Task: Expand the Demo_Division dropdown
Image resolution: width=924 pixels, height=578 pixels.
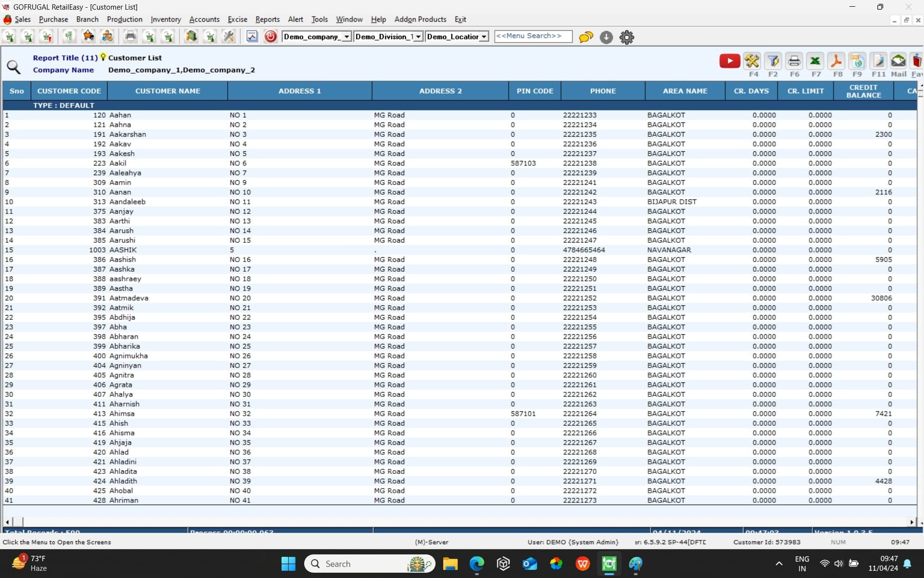Action: 418,37
